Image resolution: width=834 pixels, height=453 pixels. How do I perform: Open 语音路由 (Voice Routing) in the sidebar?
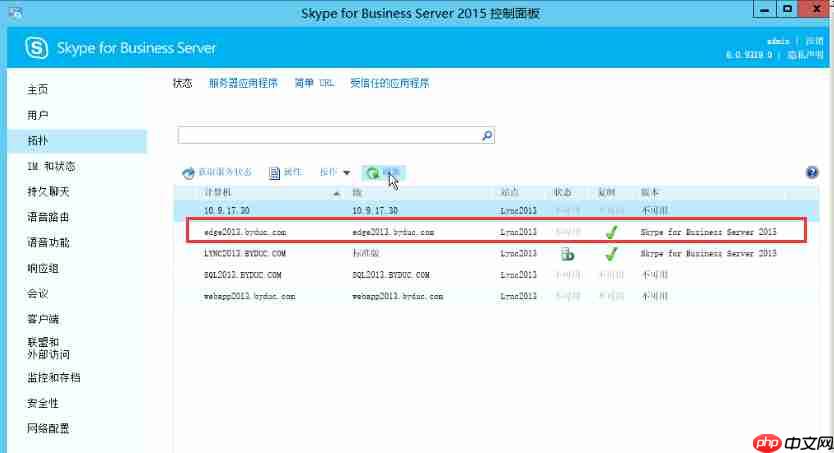click(48, 217)
